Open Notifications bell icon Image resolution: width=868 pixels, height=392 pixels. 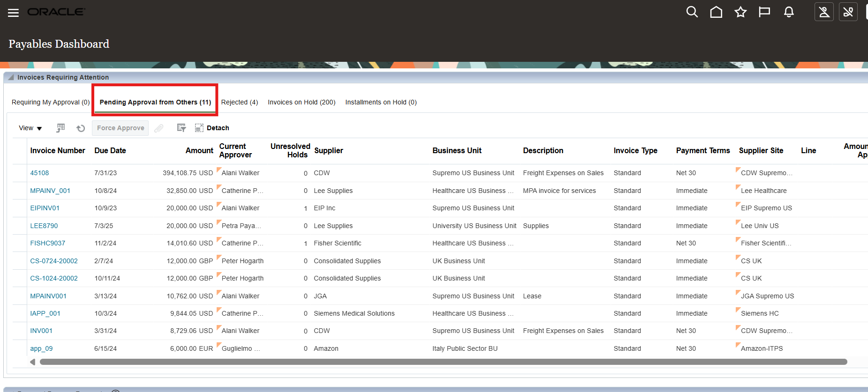click(x=789, y=12)
